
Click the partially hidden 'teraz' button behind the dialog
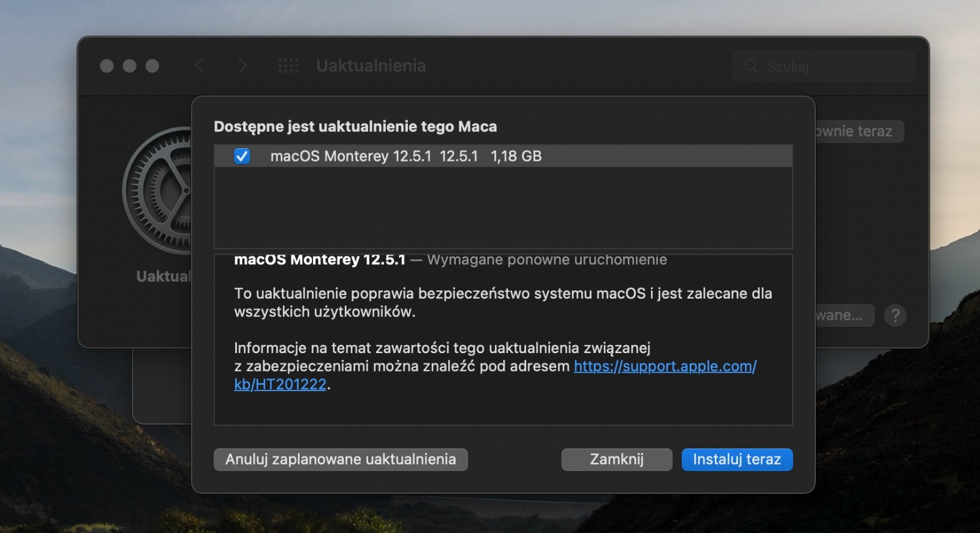click(x=859, y=132)
